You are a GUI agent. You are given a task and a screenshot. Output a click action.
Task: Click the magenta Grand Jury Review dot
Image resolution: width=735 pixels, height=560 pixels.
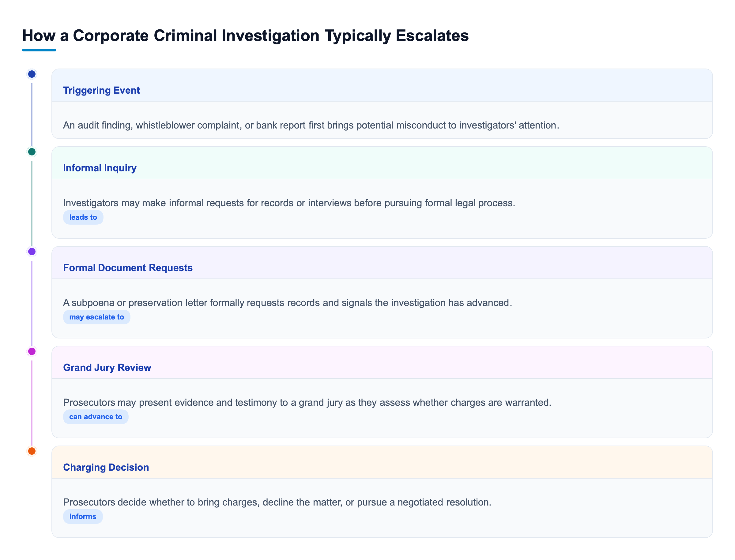[32, 351]
